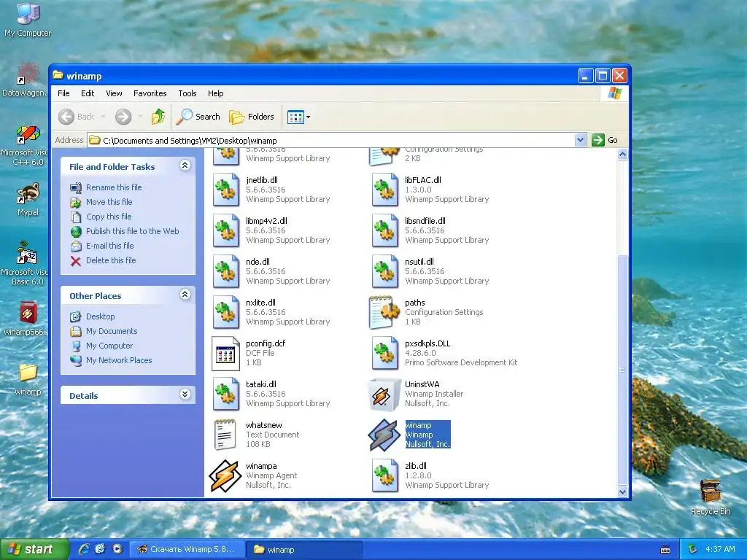Select the UninstWA installer icon
The width and height of the screenshot is (747, 560).
(x=384, y=394)
